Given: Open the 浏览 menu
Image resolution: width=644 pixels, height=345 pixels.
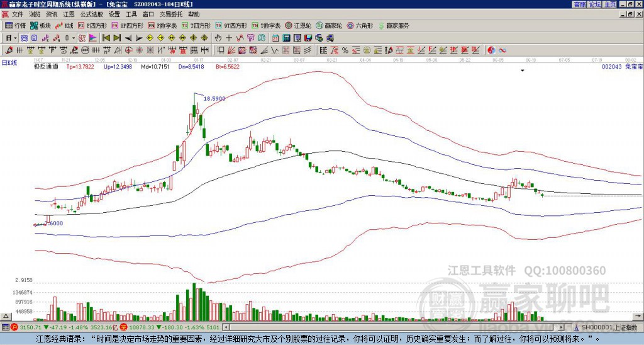Looking at the screenshot, I should pyautogui.click(x=35, y=14).
